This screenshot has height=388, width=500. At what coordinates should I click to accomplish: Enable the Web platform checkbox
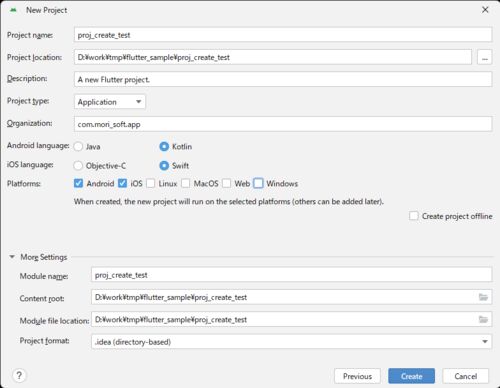tap(227, 183)
